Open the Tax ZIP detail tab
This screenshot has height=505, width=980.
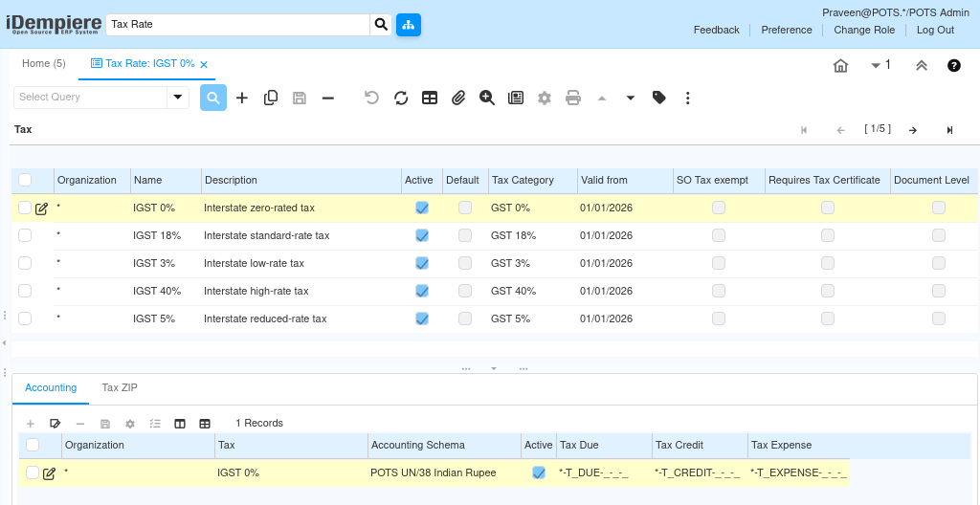pos(120,387)
